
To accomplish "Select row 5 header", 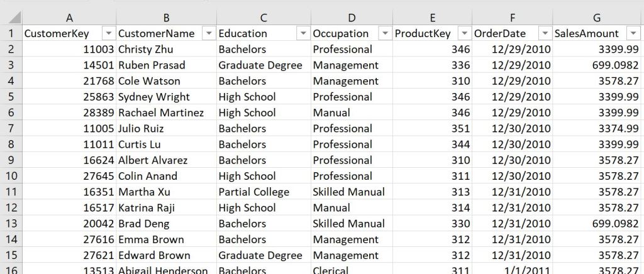I will [x=10, y=97].
